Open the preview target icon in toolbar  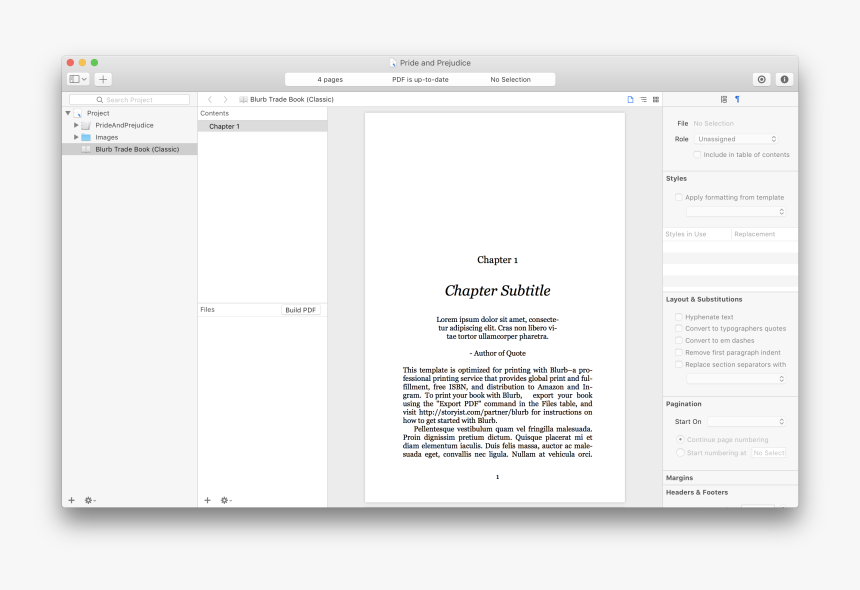(x=761, y=79)
